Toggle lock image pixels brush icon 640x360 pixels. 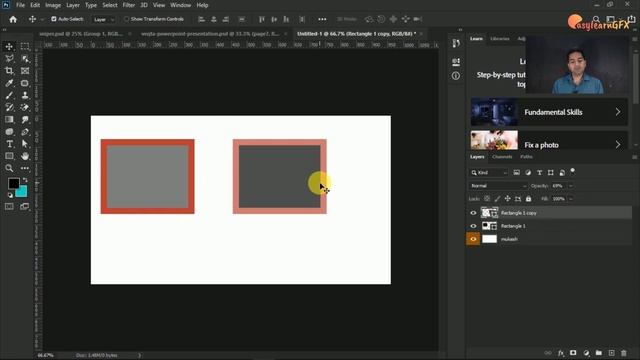coord(497,199)
